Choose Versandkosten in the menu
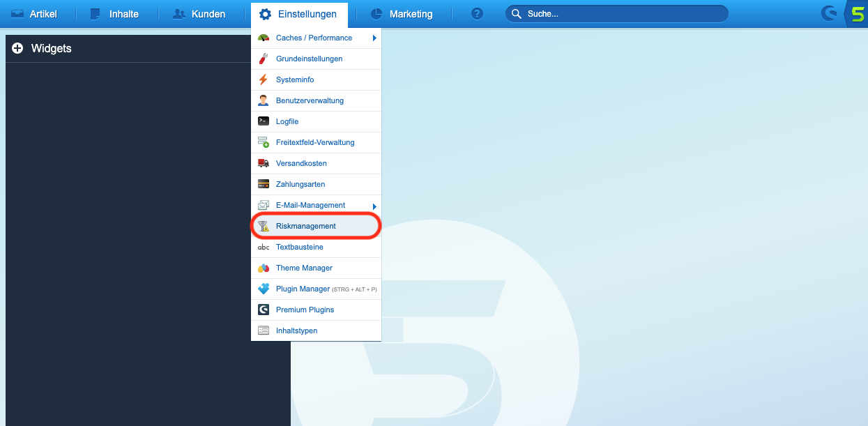Image resolution: width=868 pixels, height=426 pixels. [x=316, y=163]
